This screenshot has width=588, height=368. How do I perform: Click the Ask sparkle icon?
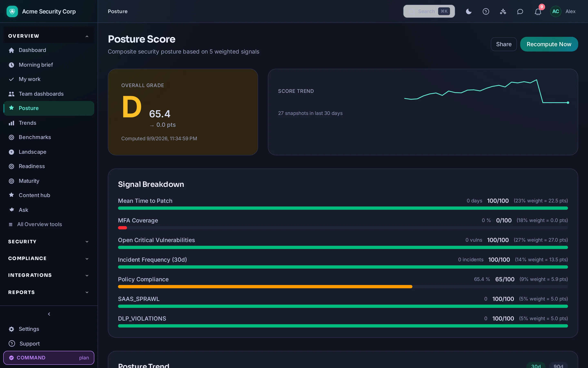[11, 210]
